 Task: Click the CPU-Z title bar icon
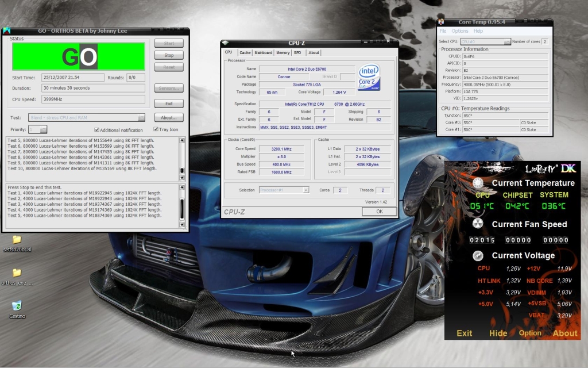click(x=225, y=43)
